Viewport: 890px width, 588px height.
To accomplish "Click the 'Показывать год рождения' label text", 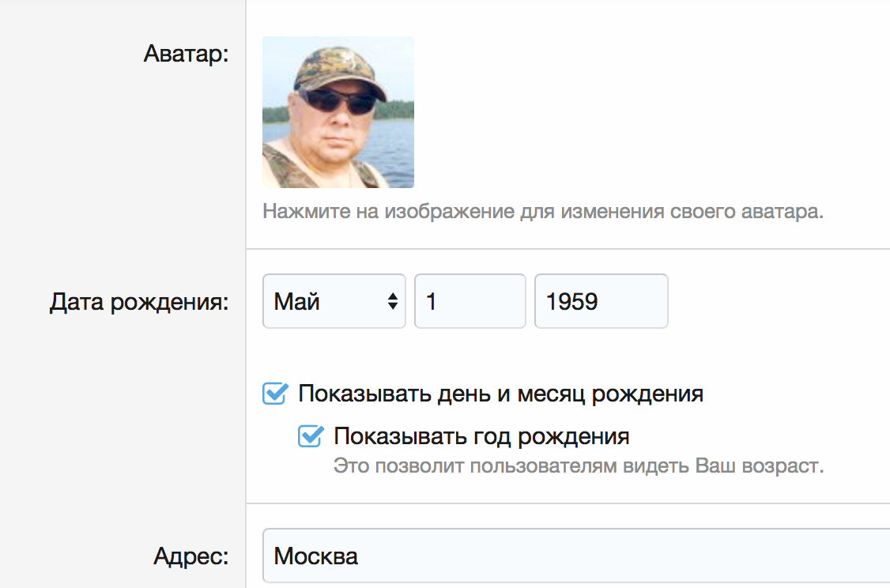I will [x=481, y=436].
